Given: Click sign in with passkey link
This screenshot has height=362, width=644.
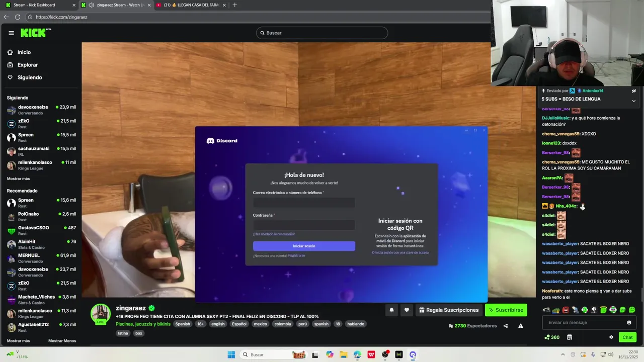Looking at the screenshot, I should tap(400, 252).
